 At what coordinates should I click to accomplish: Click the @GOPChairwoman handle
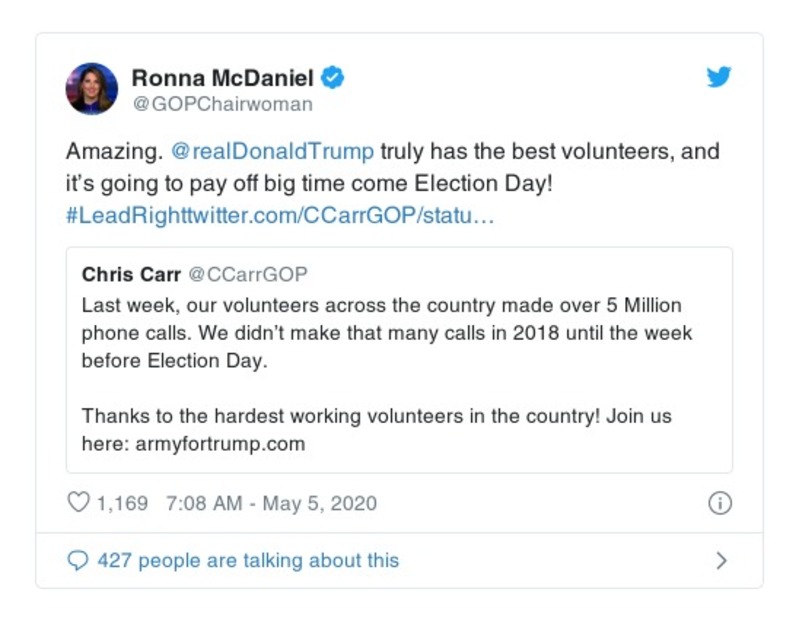(222, 103)
